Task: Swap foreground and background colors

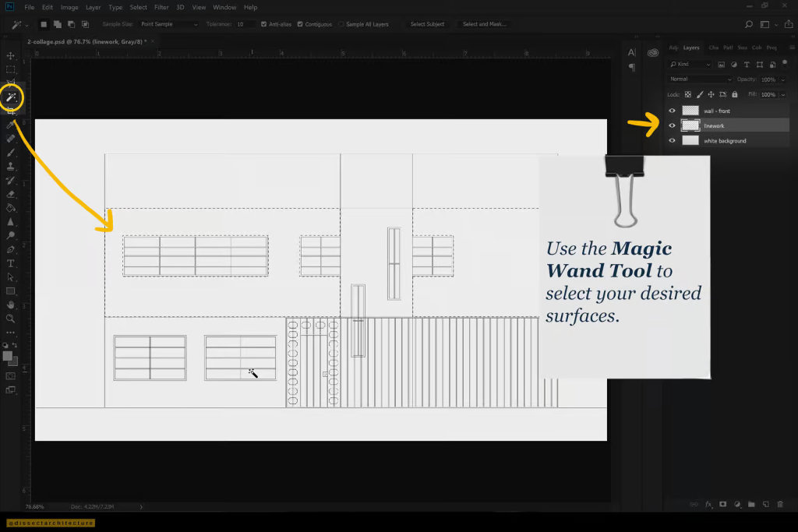Action: [x=15, y=345]
